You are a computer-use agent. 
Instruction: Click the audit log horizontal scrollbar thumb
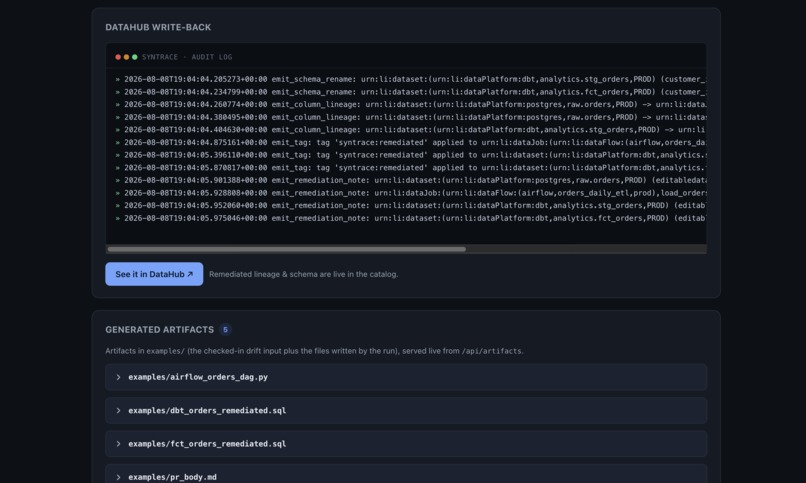[x=287, y=249]
